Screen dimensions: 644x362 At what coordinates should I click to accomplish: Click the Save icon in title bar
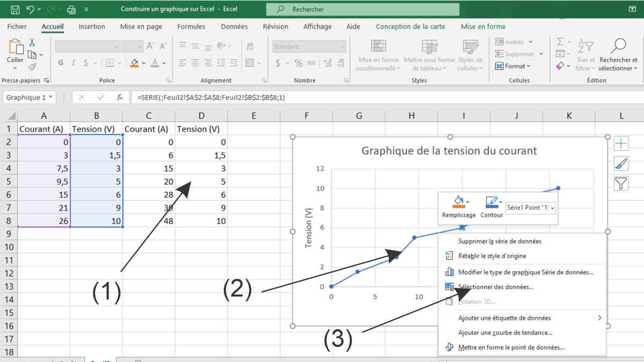coord(15,10)
